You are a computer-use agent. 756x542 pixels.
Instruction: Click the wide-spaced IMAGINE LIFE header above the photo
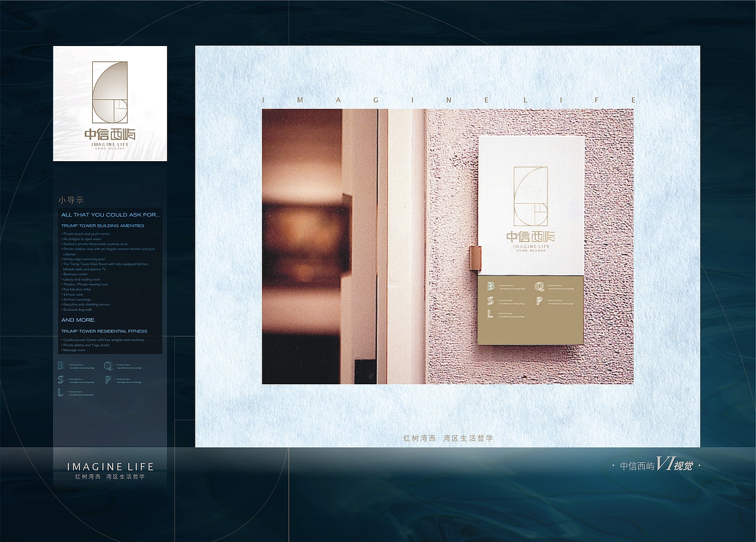pos(449,100)
